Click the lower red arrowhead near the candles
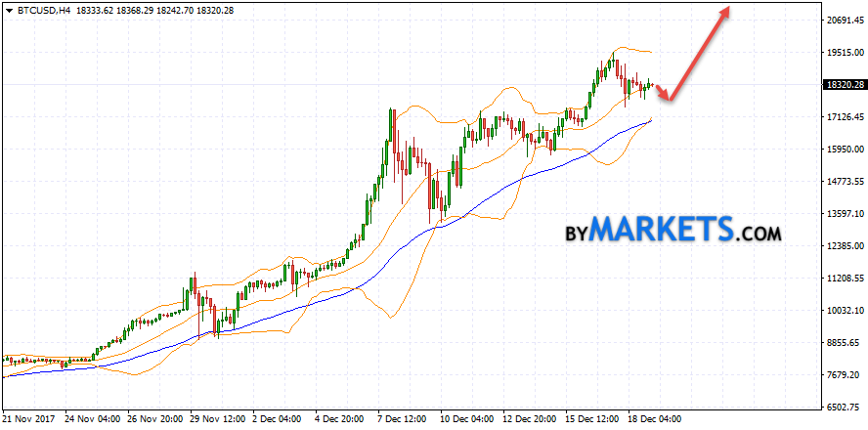Viewport: 868px width, 430px height. [x=667, y=96]
